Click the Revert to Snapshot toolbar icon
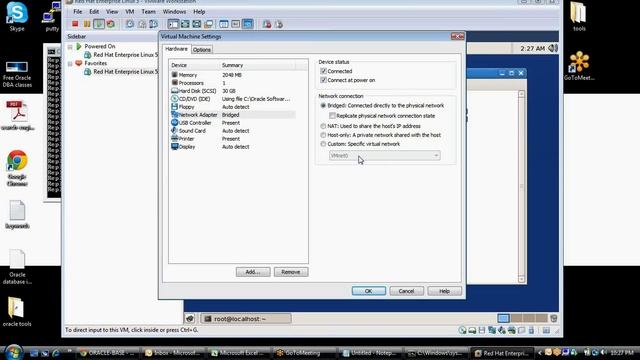This screenshot has height=360, width=640. click(142, 24)
